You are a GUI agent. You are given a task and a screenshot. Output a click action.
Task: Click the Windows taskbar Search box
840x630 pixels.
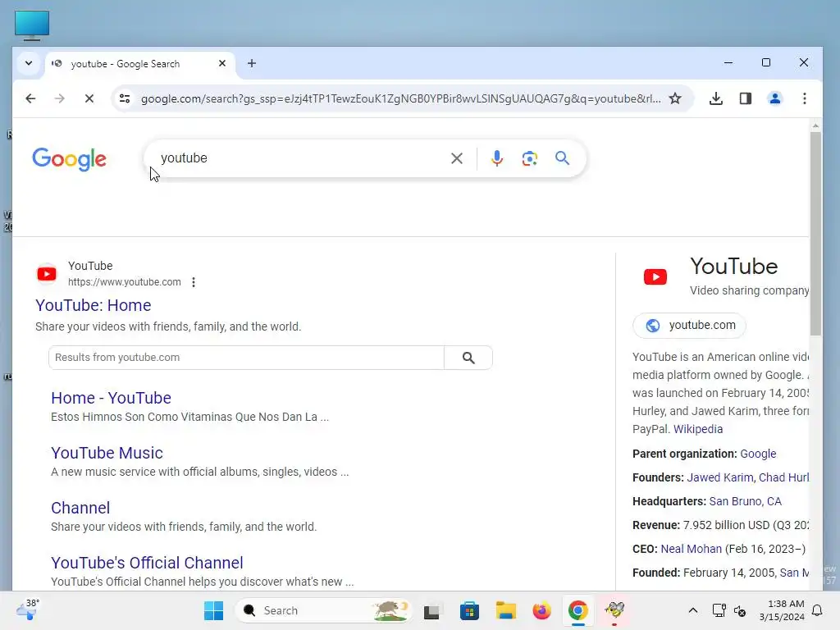click(x=323, y=610)
